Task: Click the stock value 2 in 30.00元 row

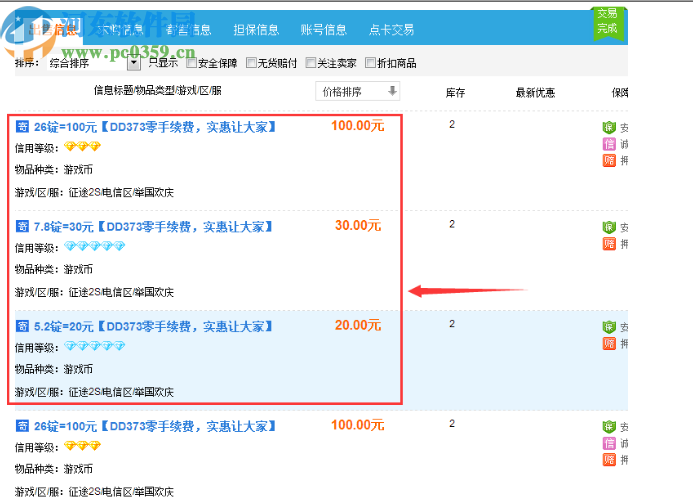Action: coord(452,224)
